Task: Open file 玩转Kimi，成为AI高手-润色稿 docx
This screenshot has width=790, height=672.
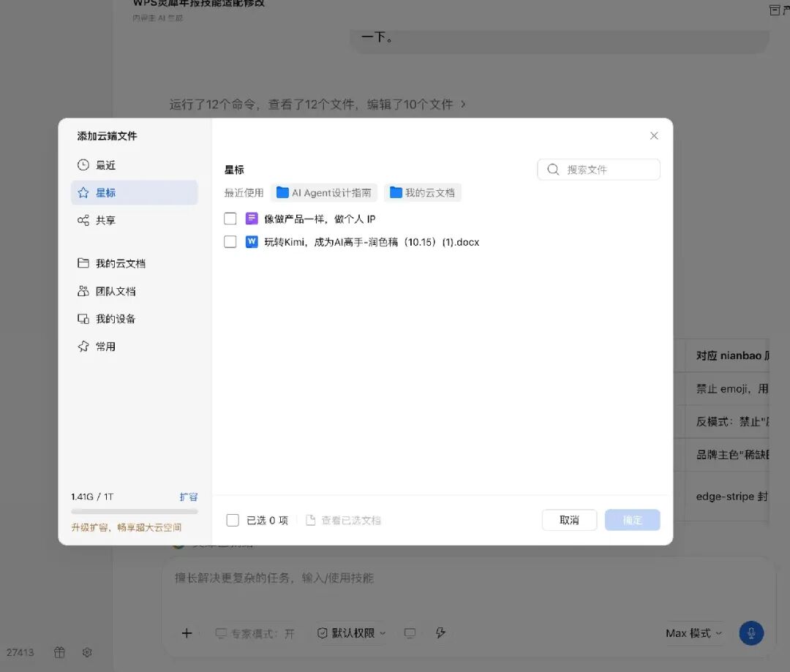Action: coord(372,242)
